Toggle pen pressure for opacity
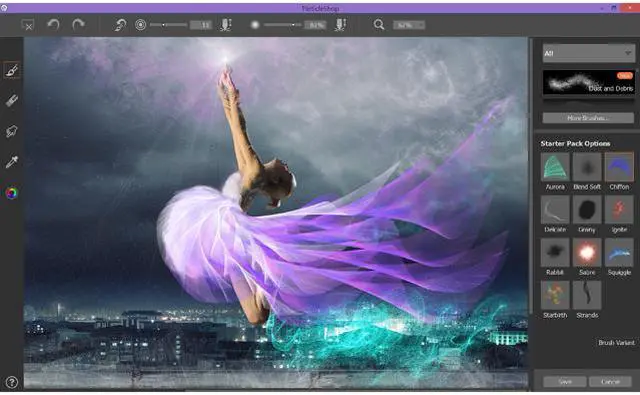This screenshot has height=395, width=640. [x=340, y=25]
